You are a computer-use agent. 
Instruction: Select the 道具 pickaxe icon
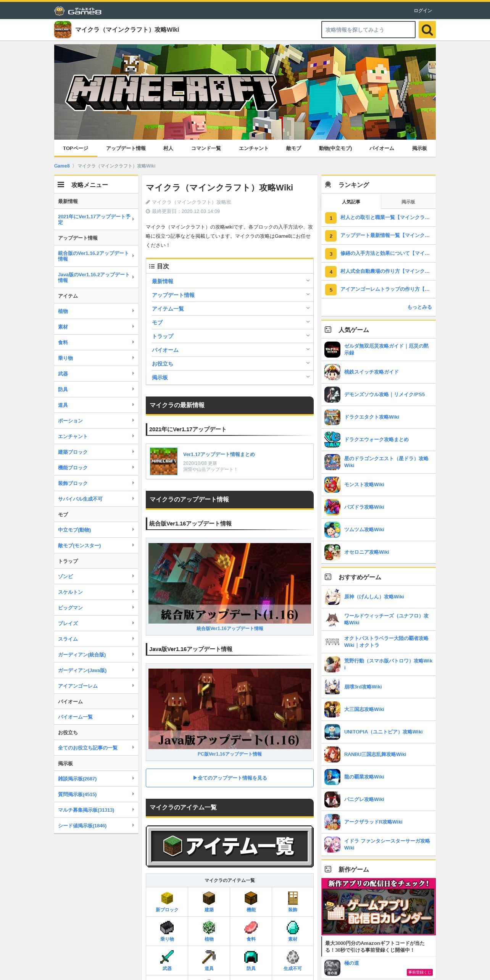point(209,957)
